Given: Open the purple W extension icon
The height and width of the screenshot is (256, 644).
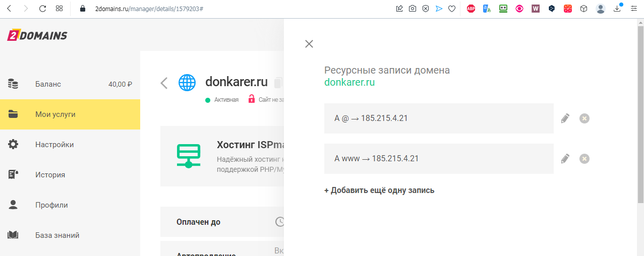Looking at the screenshot, I should tap(536, 9).
